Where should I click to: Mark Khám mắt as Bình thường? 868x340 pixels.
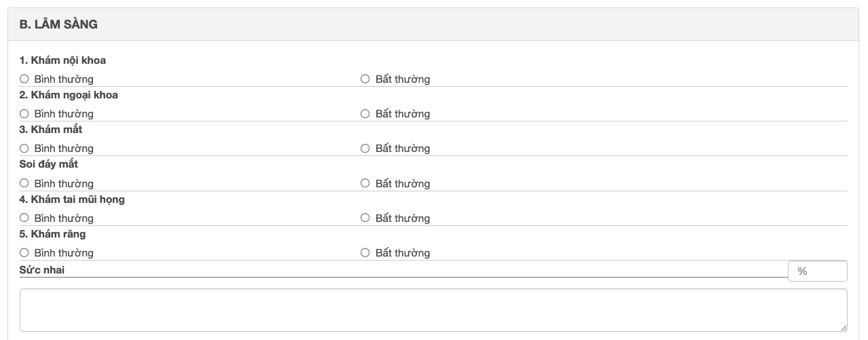click(x=24, y=149)
